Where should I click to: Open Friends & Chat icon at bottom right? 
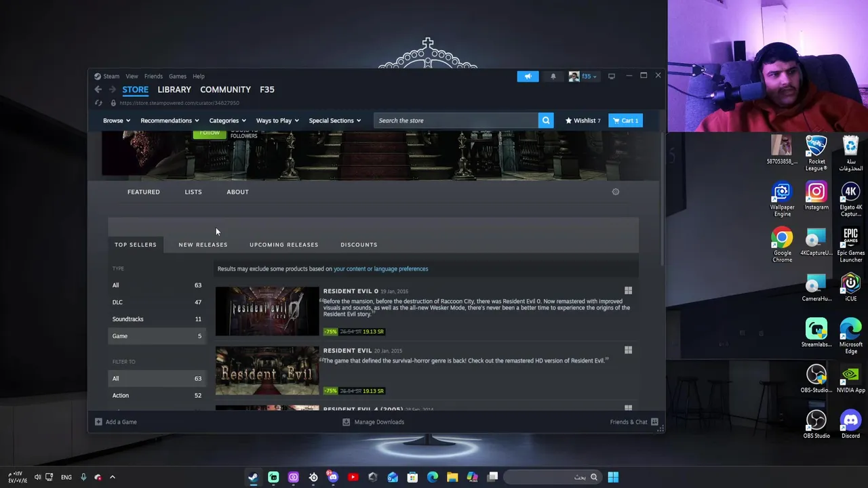pyautogui.click(x=654, y=422)
